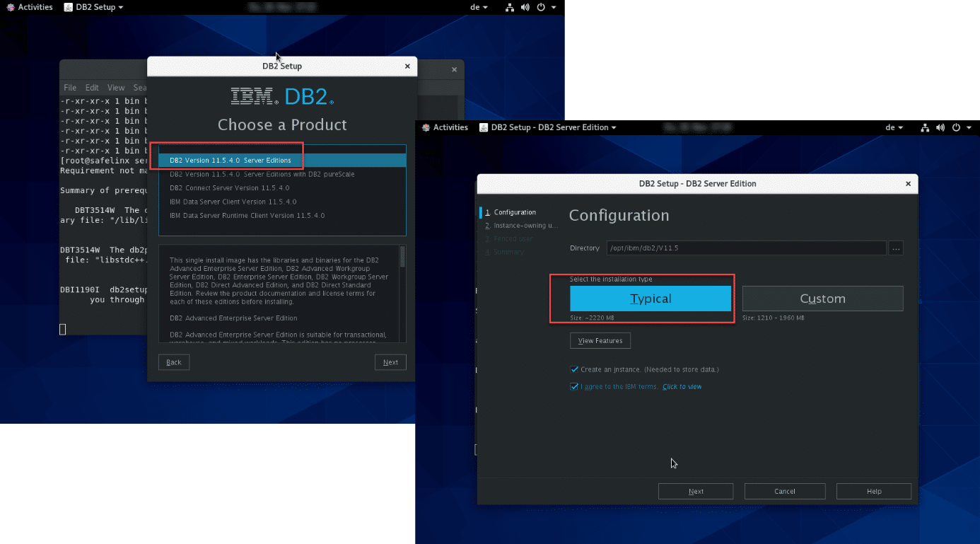The image size is (980, 544).
Task: Click the volume icon in left top bar
Action: tap(525, 7)
